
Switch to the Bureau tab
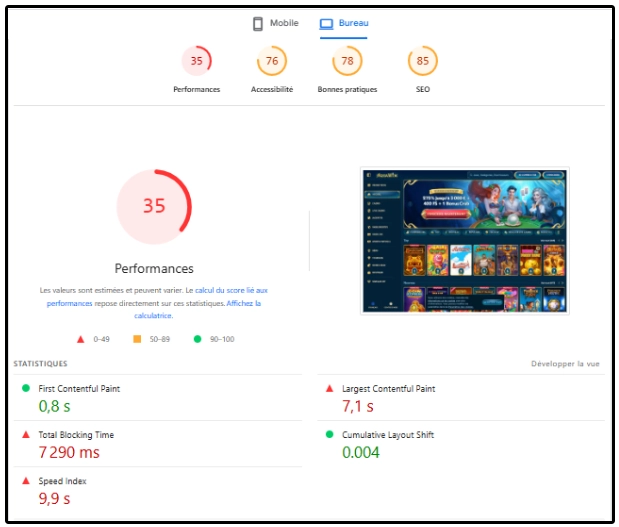coord(353,23)
